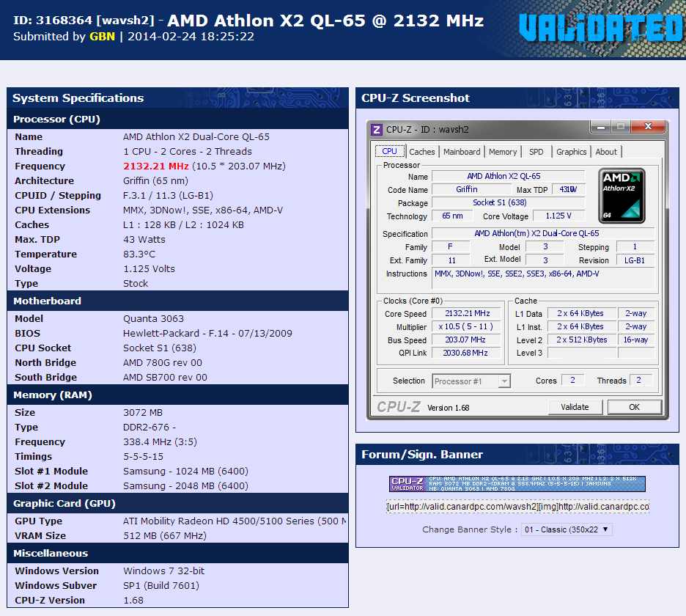686x616 pixels.
Task: Click the OK button in CPU-Z
Action: coord(635,407)
